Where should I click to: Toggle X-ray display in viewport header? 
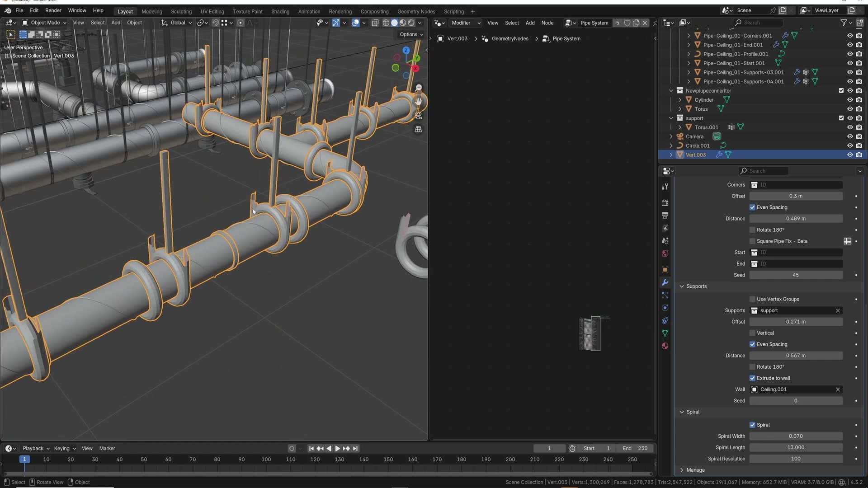[375, 23]
